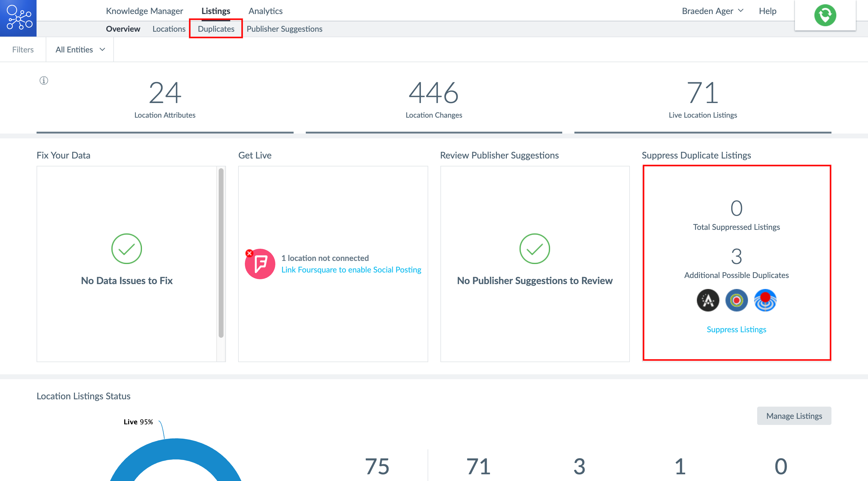
Task: Click Link Foursquare to enable Social Posting
Action: (x=351, y=269)
